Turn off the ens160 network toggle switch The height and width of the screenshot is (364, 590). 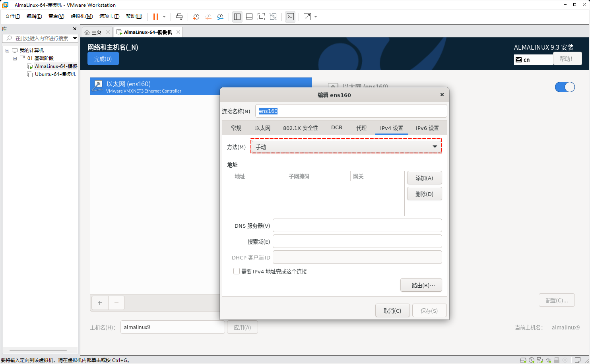tap(565, 87)
